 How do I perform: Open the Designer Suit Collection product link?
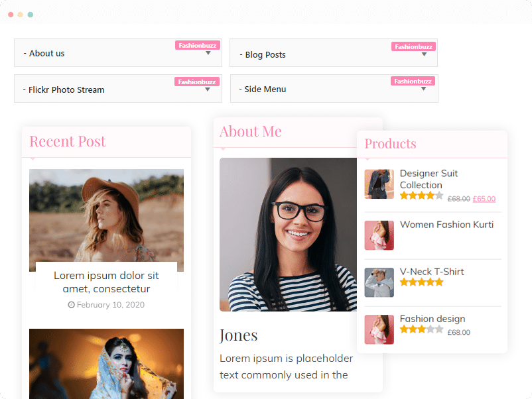tap(429, 180)
